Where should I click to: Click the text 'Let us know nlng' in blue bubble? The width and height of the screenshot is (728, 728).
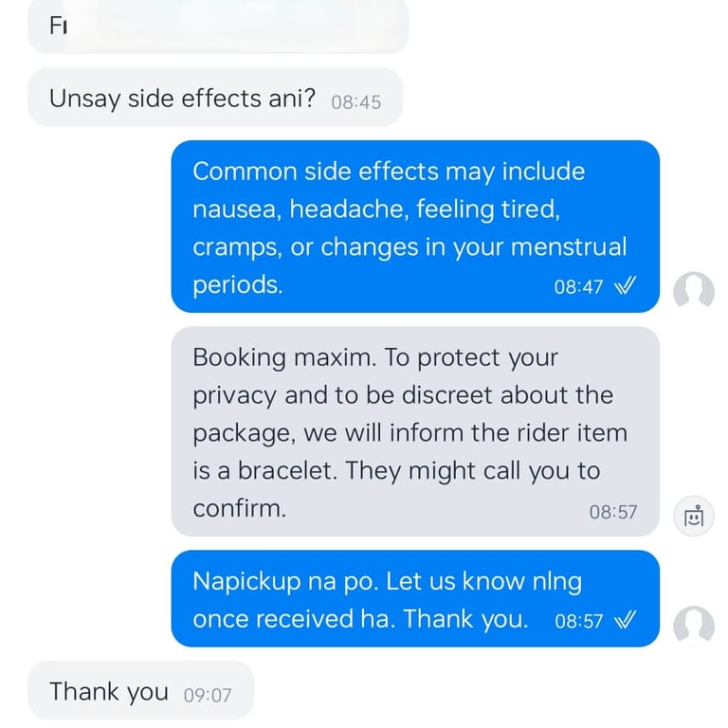[483, 582]
